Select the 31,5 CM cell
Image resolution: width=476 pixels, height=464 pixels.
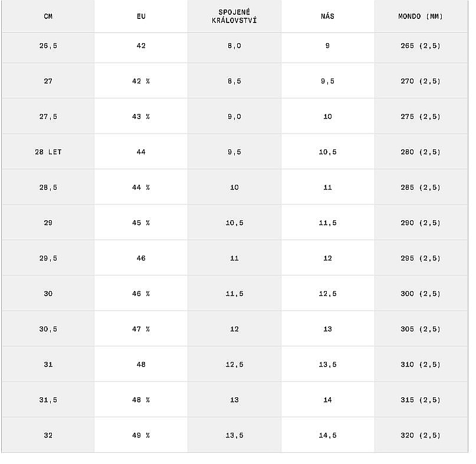tap(48, 400)
